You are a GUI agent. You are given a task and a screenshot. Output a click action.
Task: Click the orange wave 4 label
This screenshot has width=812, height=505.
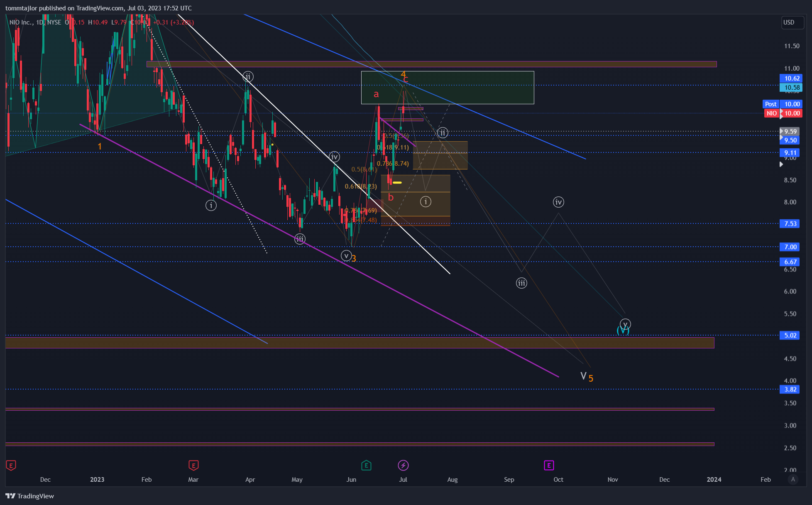pos(403,74)
